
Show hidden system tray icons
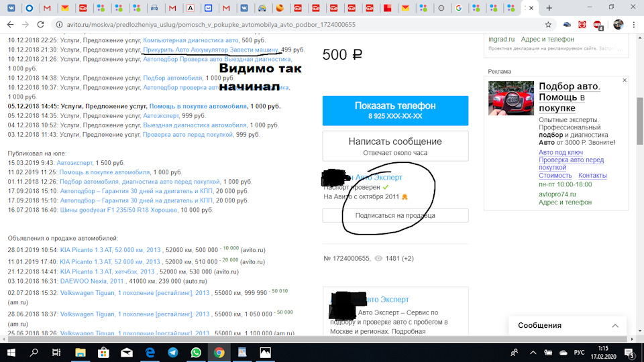[533, 353]
